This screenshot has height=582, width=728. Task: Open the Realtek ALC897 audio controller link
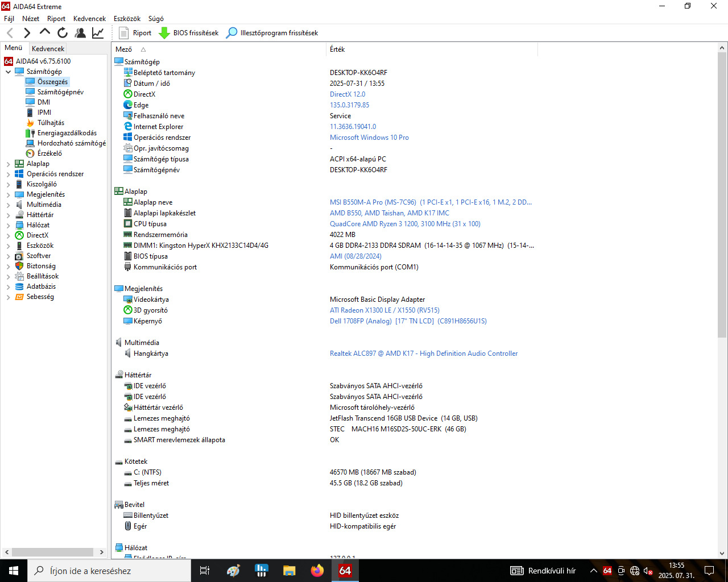pos(424,354)
